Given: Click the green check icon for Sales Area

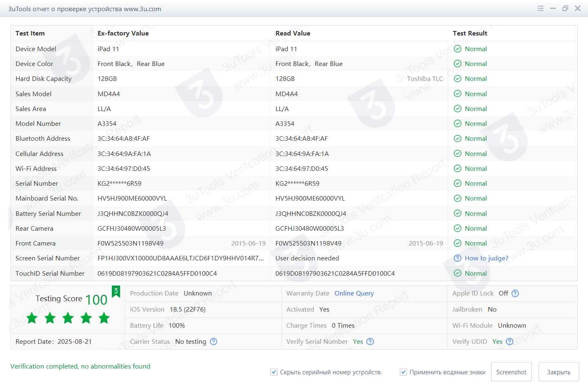Looking at the screenshot, I should click(457, 109).
